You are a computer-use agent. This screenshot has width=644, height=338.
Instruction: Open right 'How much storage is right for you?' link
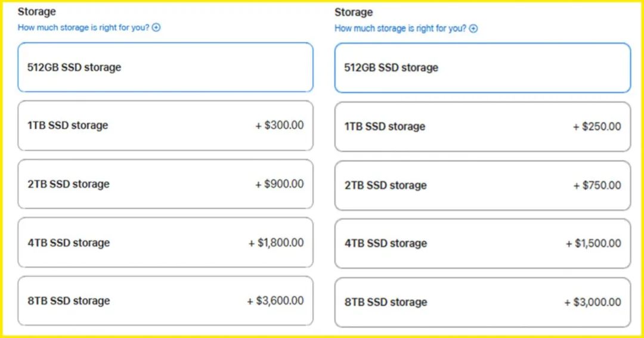click(401, 29)
